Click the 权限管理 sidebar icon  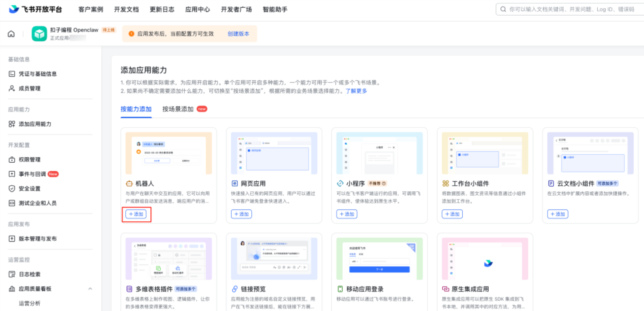tap(12, 160)
